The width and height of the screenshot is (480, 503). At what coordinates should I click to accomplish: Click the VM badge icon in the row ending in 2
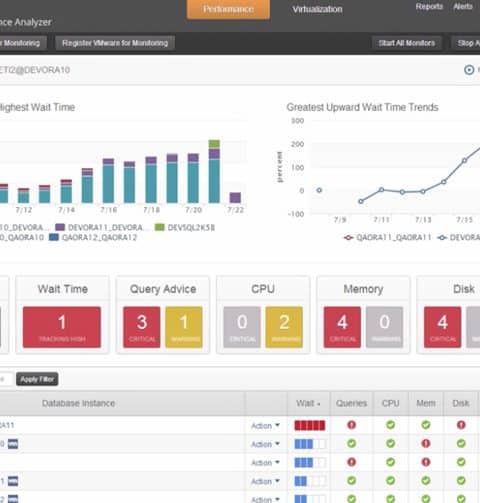point(13,499)
